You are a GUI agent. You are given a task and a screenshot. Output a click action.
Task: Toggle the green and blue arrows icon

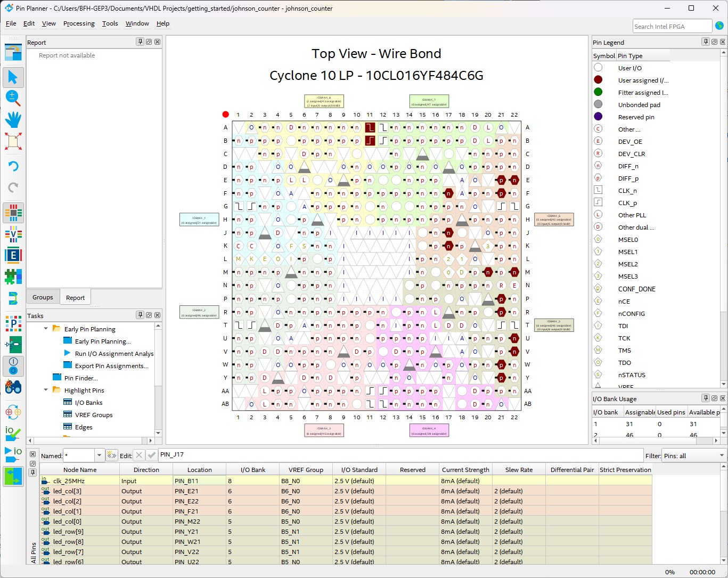[13, 476]
